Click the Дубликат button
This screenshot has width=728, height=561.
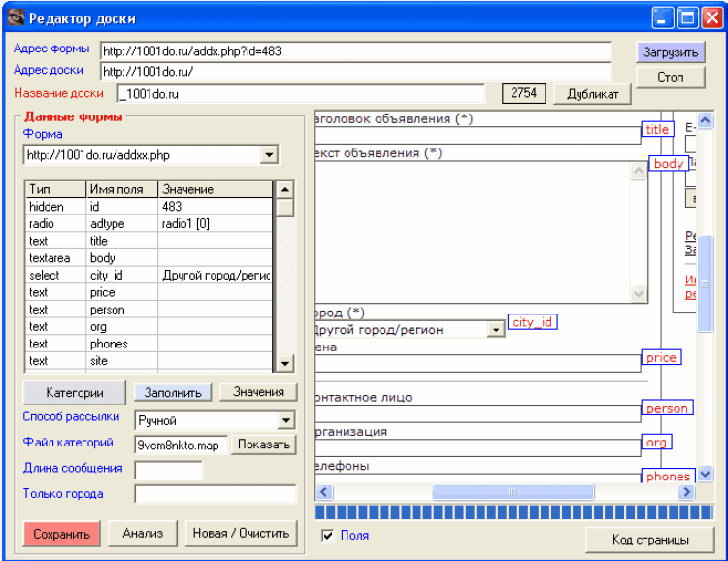coord(591,94)
